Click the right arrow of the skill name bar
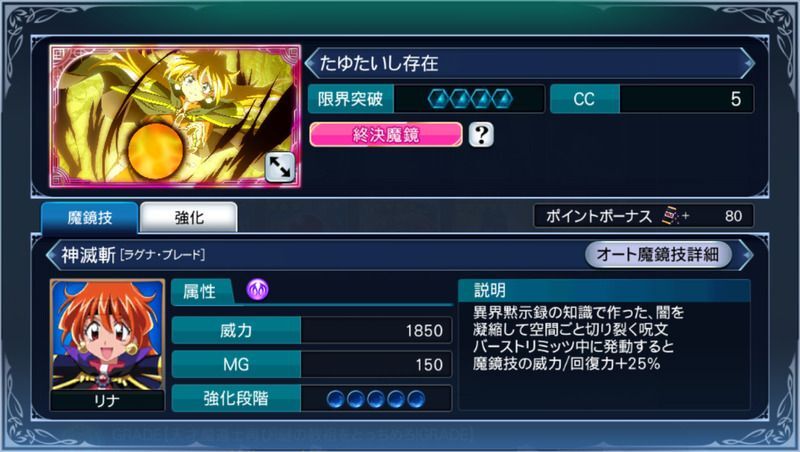 [x=747, y=254]
